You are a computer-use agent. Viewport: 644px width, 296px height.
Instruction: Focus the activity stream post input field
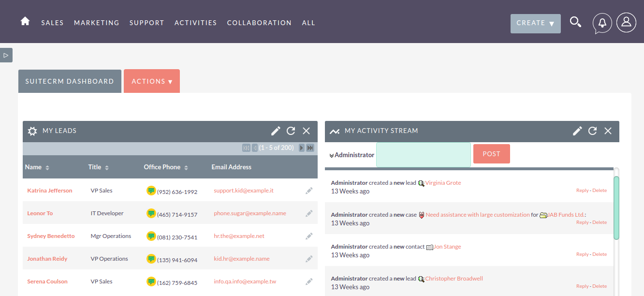(x=424, y=155)
